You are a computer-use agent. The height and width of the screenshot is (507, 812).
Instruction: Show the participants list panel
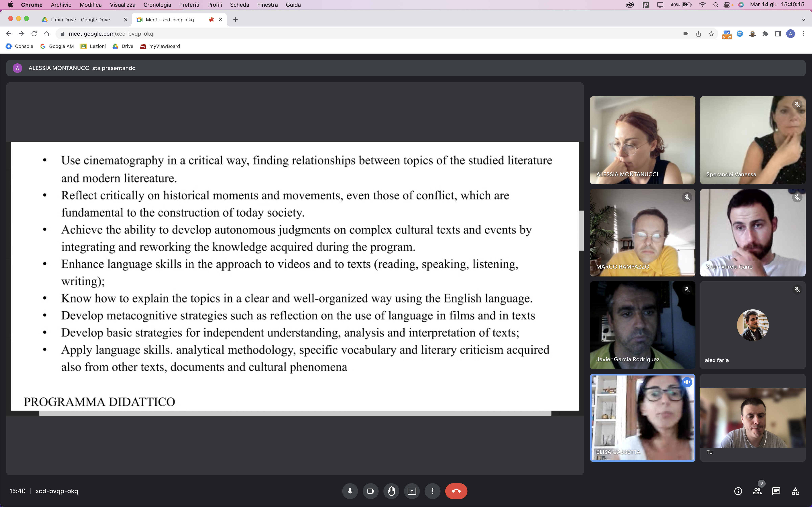click(757, 491)
